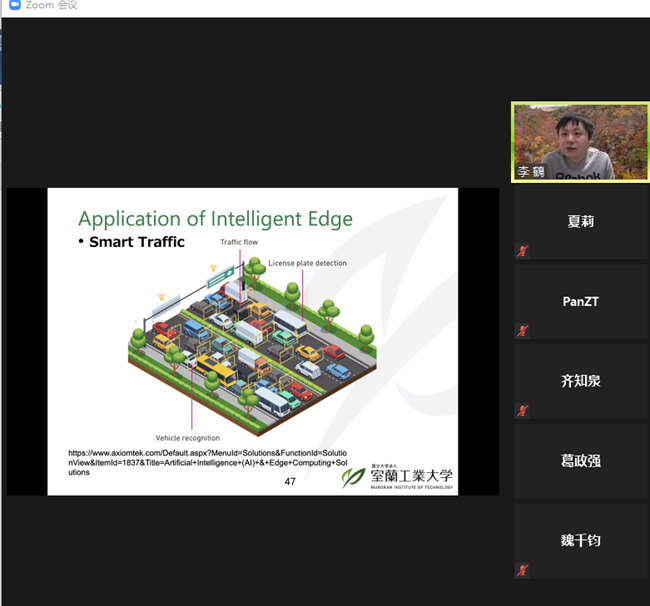Select the 李鹤 active speaker video thumbnail
Image resolution: width=650 pixels, height=606 pixels.
[580, 141]
